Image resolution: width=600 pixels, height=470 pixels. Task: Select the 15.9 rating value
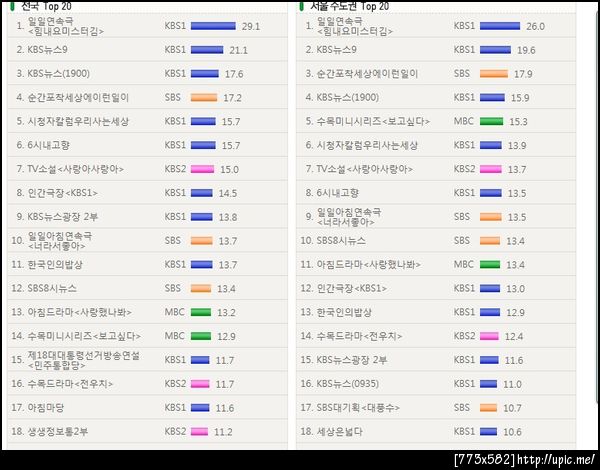point(520,98)
